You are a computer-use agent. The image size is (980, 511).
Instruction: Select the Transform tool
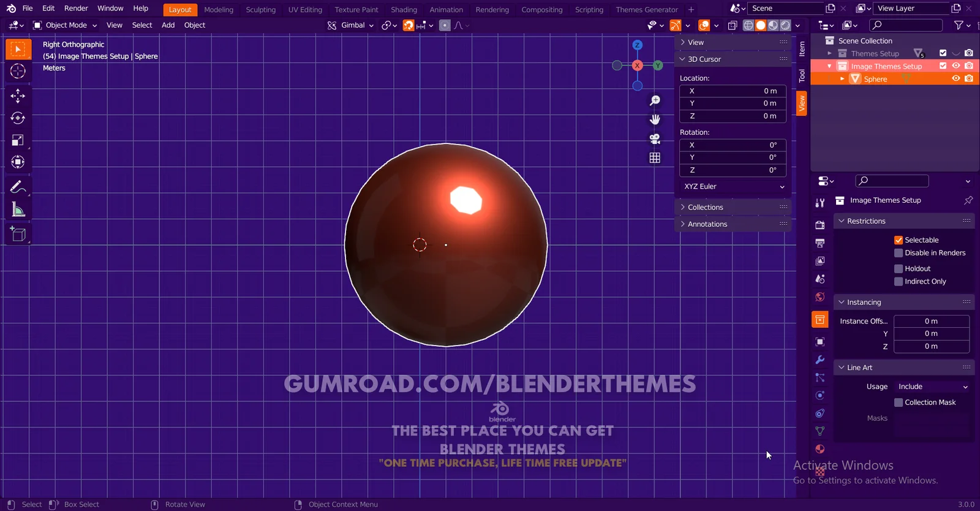(x=18, y=162)
